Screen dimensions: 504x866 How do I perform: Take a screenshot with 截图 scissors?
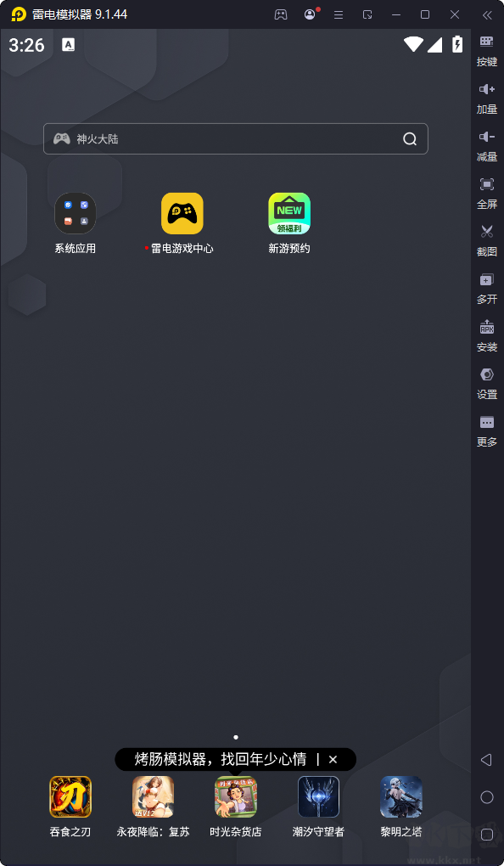point(487,240)
